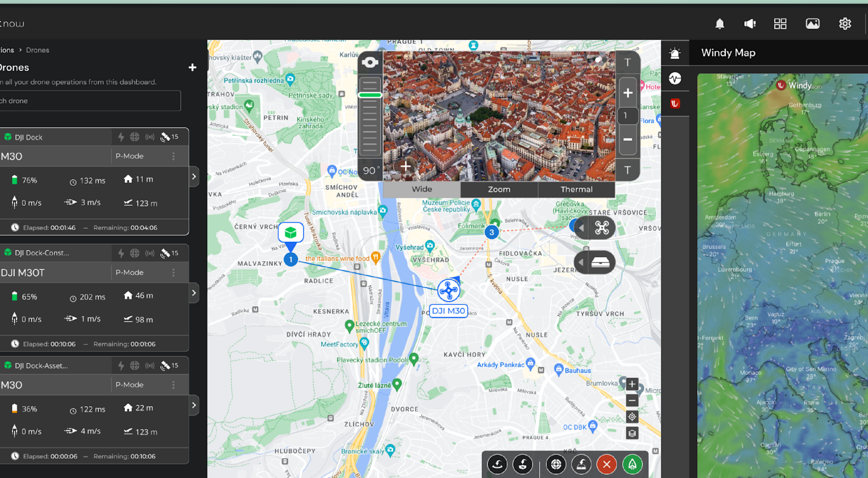
Task: Select the DJI M30 drone marker on map
Action: tap(448, 290)
